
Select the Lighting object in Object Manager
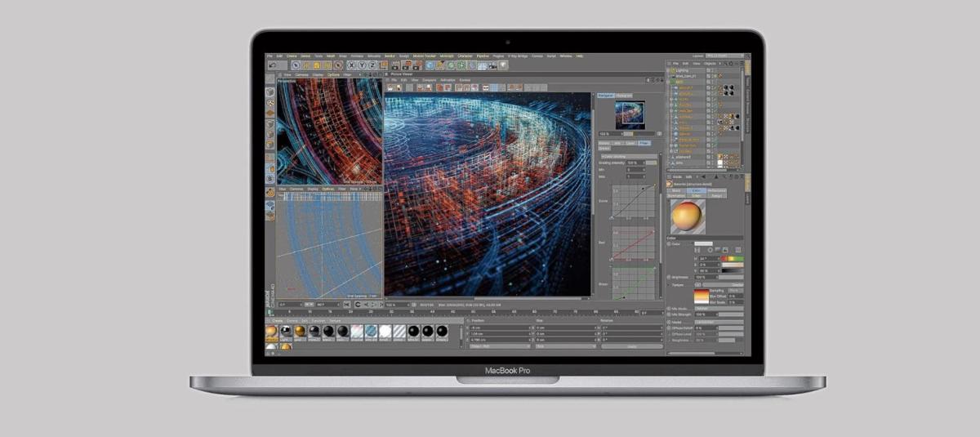point(683,70)
